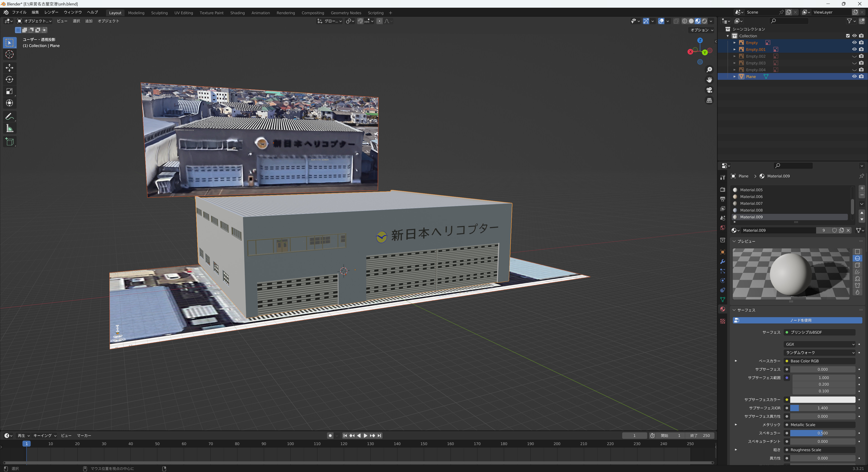Select the Measure tool
This screenshot has width=868, height=472.
pyautogui.click(x=9, y=128)
